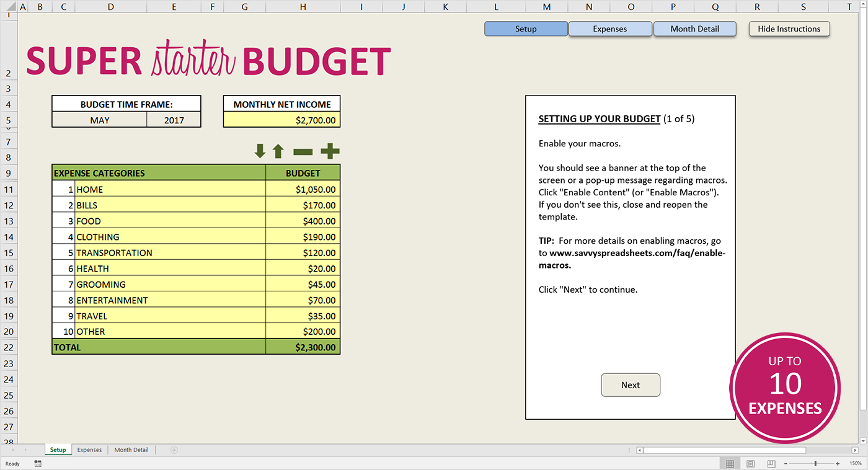
Task: Select Normal view icon in the status bar
Action: (730, 463)
